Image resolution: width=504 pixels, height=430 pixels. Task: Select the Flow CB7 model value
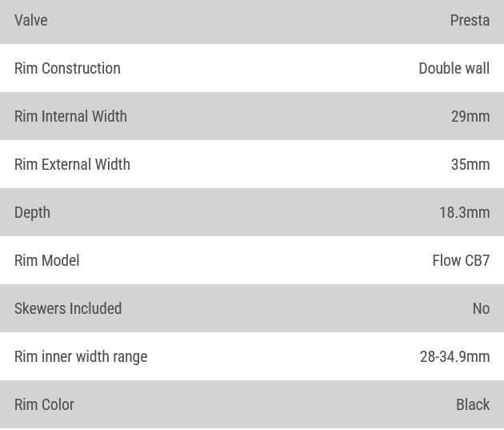coord(461,261)
